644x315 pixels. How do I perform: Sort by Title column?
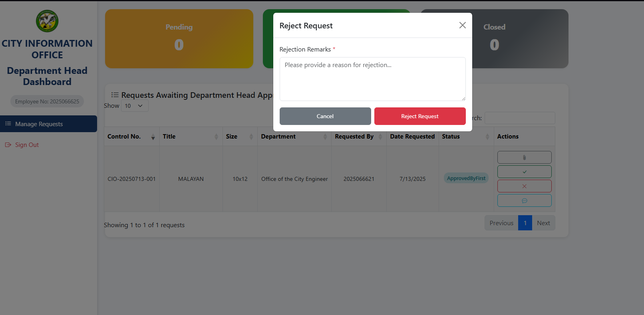click(191, 137)
